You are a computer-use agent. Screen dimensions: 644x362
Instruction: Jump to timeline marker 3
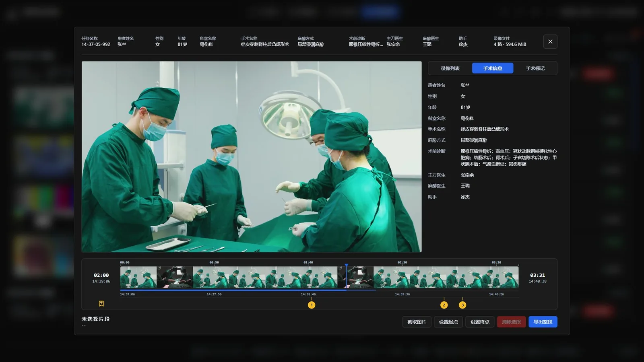coord(462,305)
